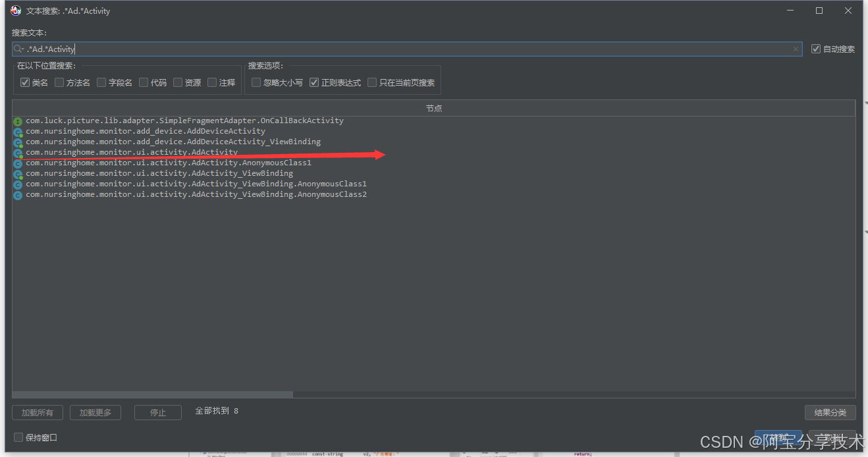868x457 pixels.
Task: Close the text search dialog
Action: tap(848, 11)
